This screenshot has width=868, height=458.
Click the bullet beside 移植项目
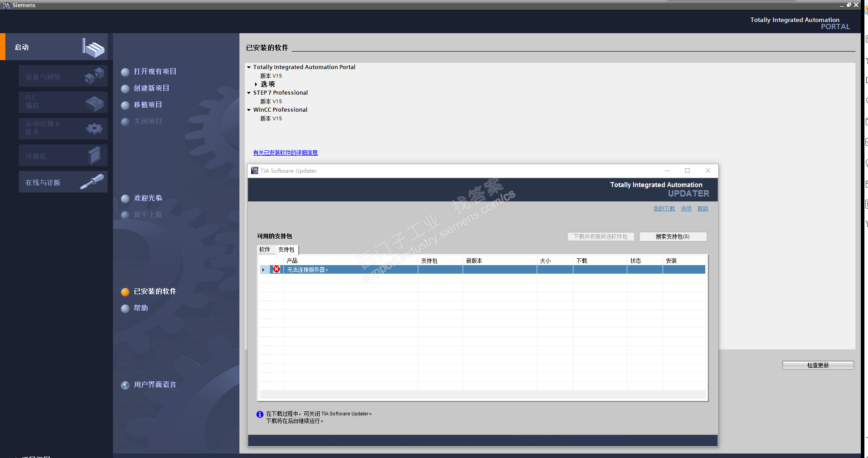coord(126,105)
